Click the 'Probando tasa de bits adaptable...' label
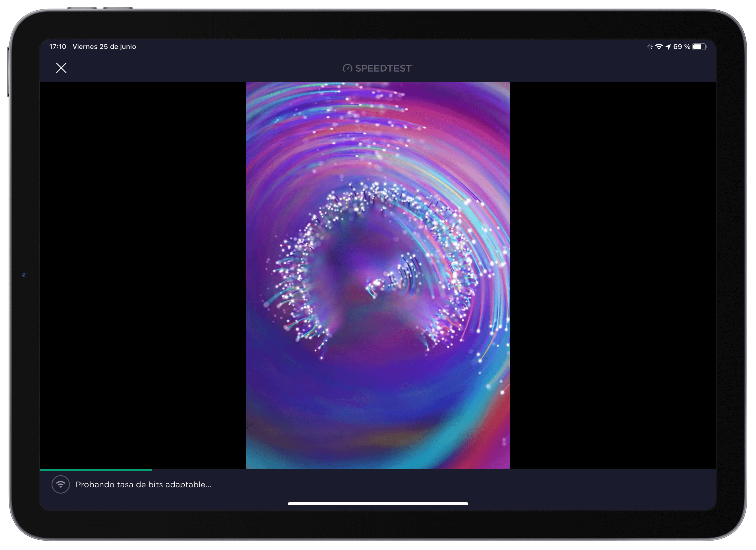The width and height of the screenshot is (756, 550). tap(143, 485)
